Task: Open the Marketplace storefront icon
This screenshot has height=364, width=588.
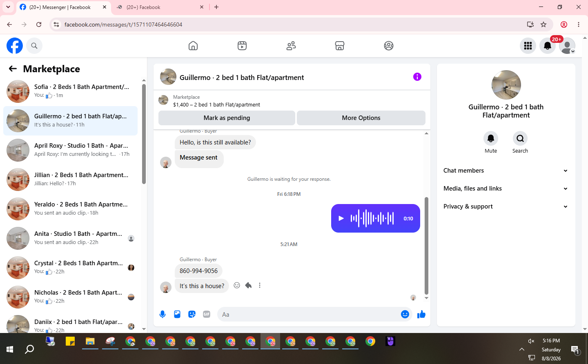Action: point(340,46)
